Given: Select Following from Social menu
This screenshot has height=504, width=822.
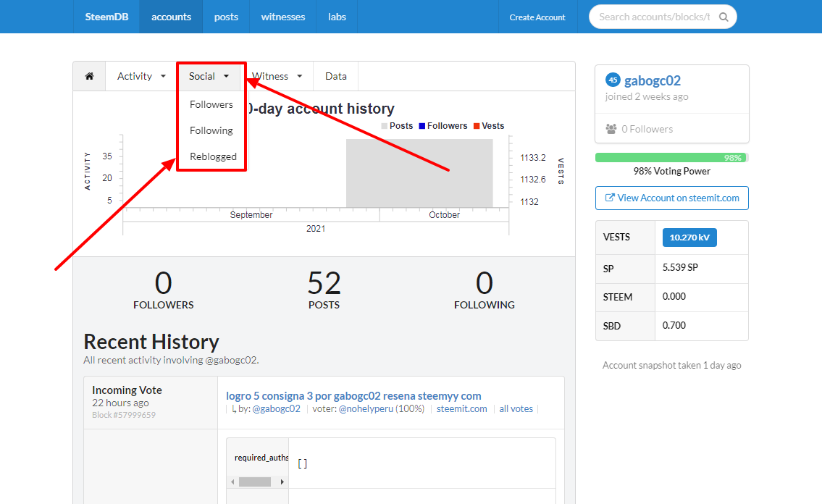Looking at the screenshot, I should (x=211, y=130).
